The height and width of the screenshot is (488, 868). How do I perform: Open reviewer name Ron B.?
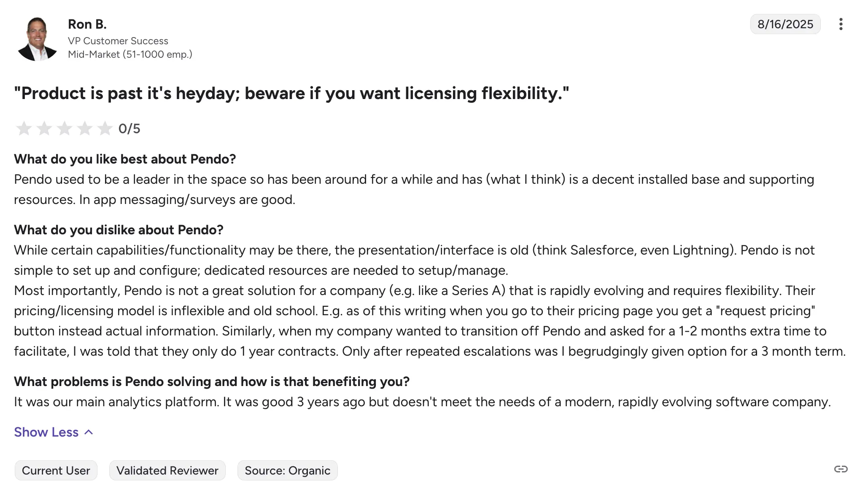tap(87, 24)
